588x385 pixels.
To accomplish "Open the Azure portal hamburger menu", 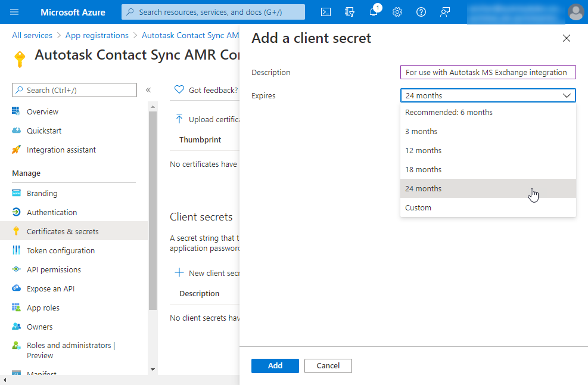I will 15,12.
